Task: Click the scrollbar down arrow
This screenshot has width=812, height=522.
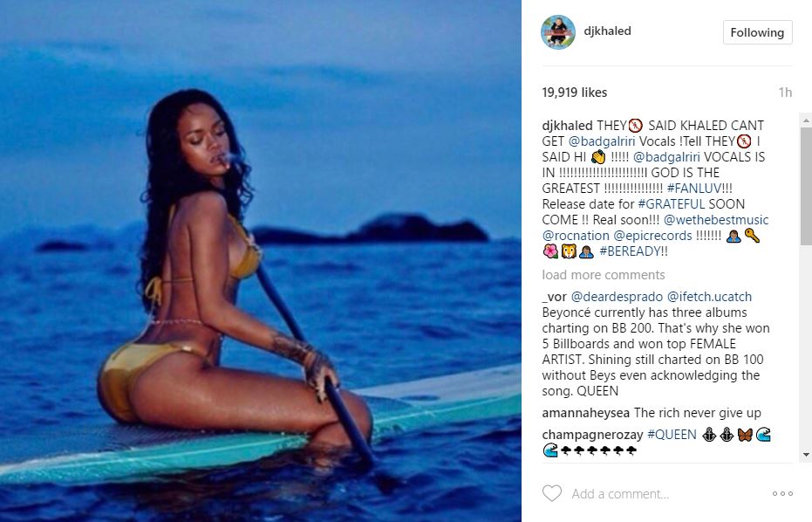Action: click(806, 455)
